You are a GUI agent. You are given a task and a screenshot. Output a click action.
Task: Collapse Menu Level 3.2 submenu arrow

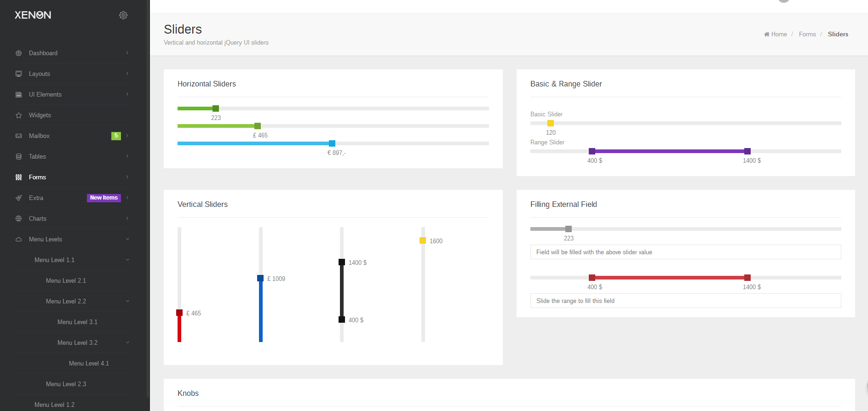tap(127, 342)
